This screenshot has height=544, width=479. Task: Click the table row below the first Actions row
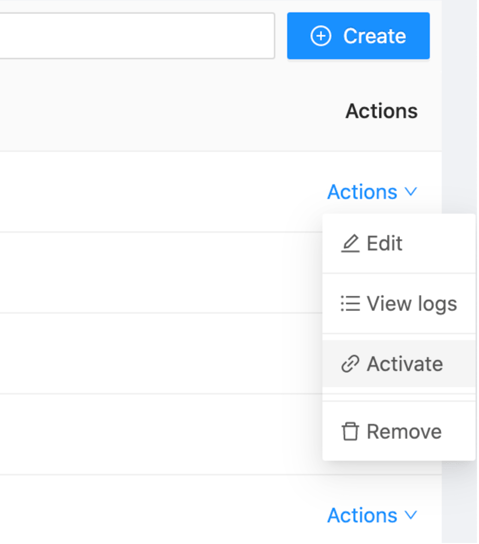[x=161, y=273]
